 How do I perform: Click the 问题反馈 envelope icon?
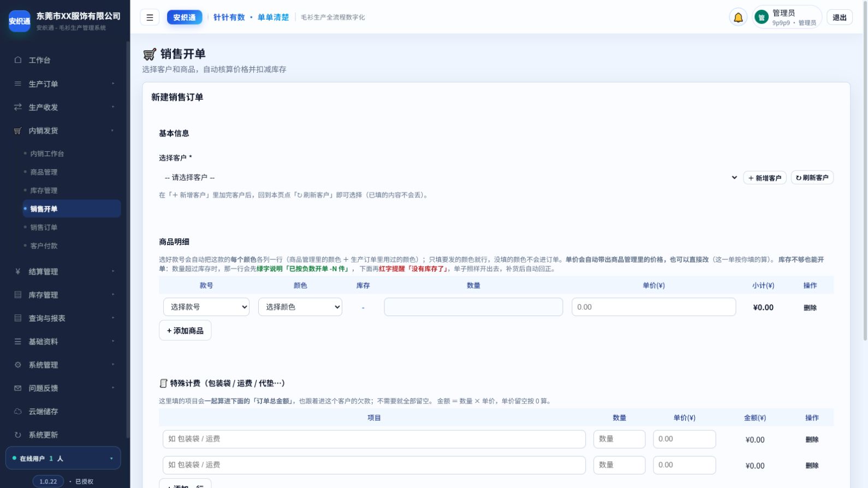tap(18, 388)
